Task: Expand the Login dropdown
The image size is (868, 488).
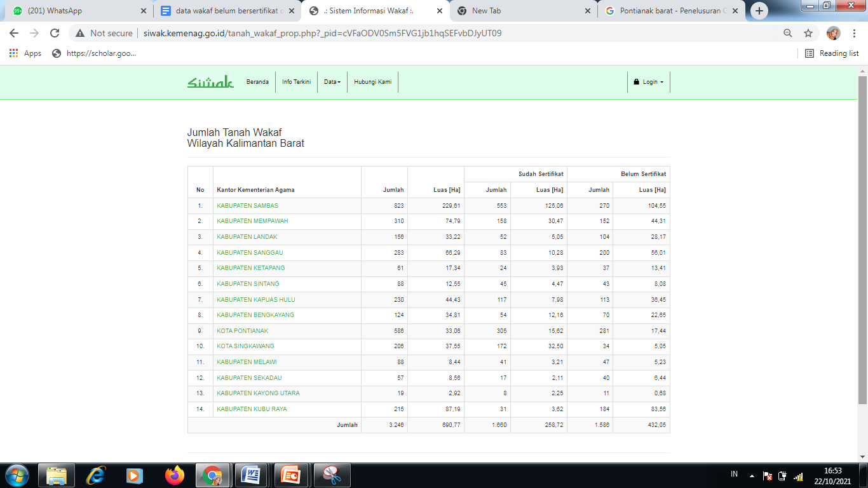Action: (649, 82)
